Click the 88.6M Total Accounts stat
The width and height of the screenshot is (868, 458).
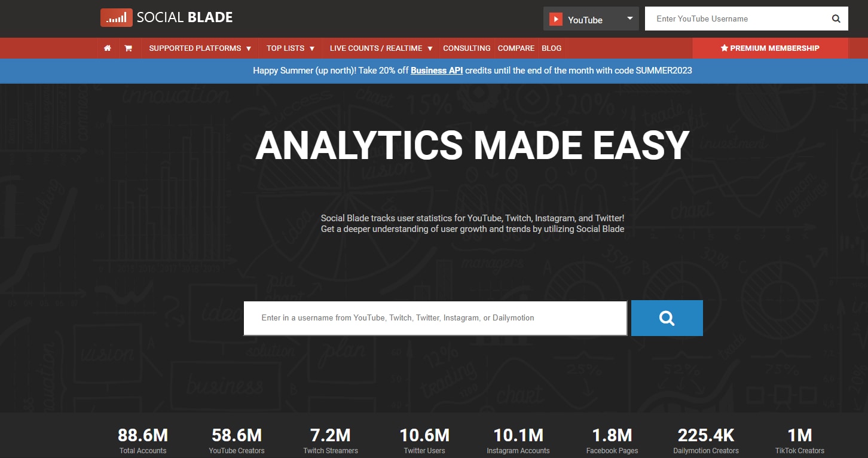pos(143,441)
